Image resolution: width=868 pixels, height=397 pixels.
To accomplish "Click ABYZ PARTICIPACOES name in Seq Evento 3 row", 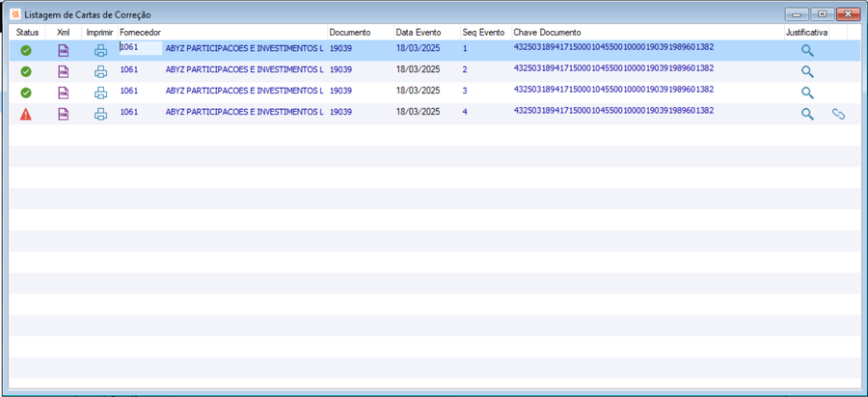I will (x=244, y=91).
